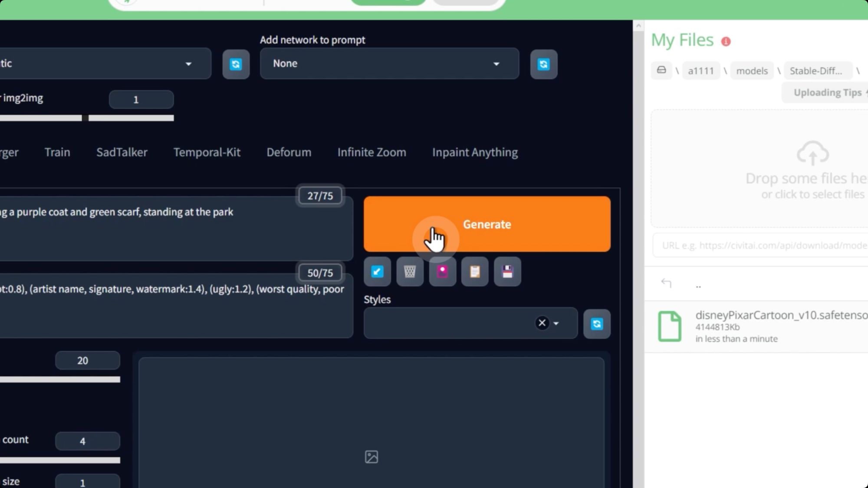Refresh the Add network to prompt list
The height and width of the screenshot is (488, 868).
543,64
